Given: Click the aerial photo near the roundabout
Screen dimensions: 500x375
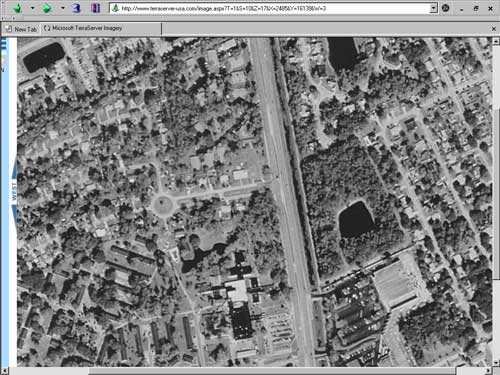Looking at the screenshot, I should [163, 204].
